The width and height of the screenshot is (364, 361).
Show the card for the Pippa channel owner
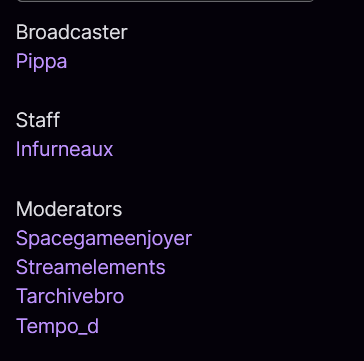(x=41, y=62)
